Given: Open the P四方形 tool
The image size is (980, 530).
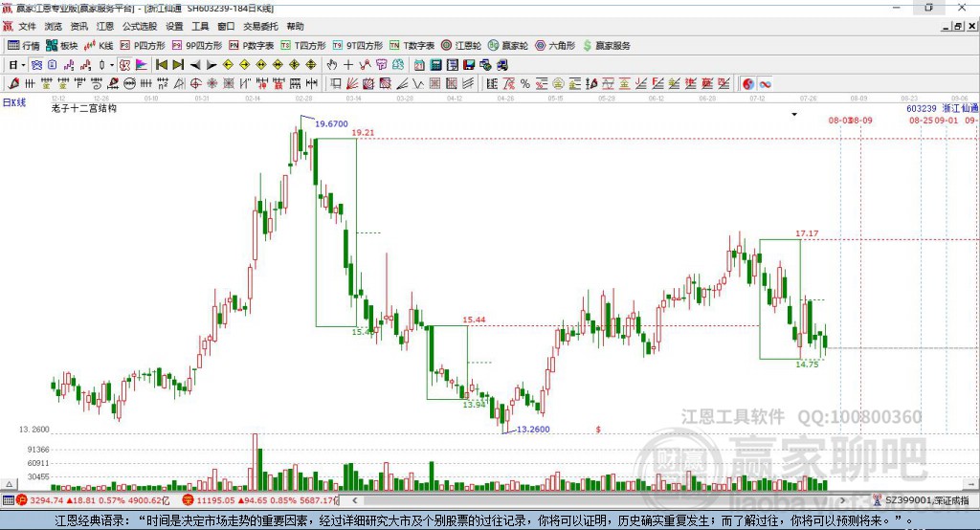Looking at the screenshot, I should pos(143,46).
